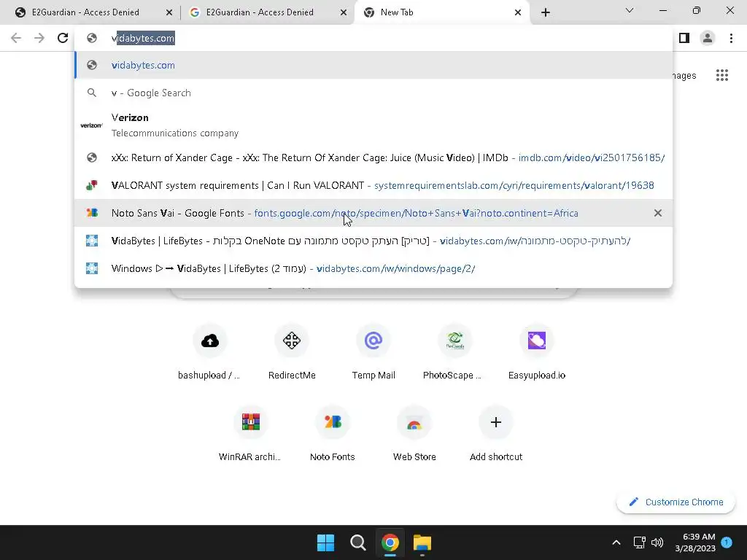Open Windows VidaBytes page 2 suggestion

373,268
